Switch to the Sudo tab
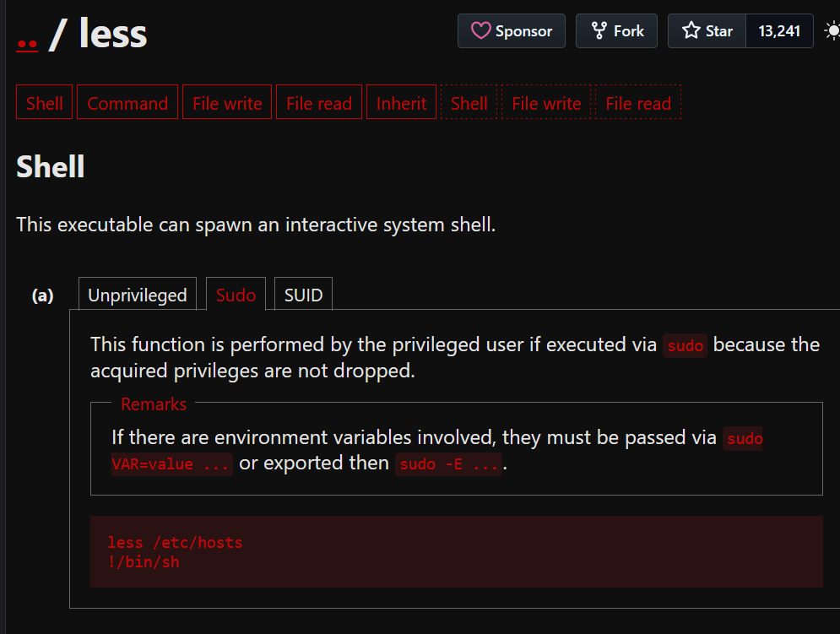The width and height of the screenshot is (840, 634). pyautogui.click(x=236, y=295)
